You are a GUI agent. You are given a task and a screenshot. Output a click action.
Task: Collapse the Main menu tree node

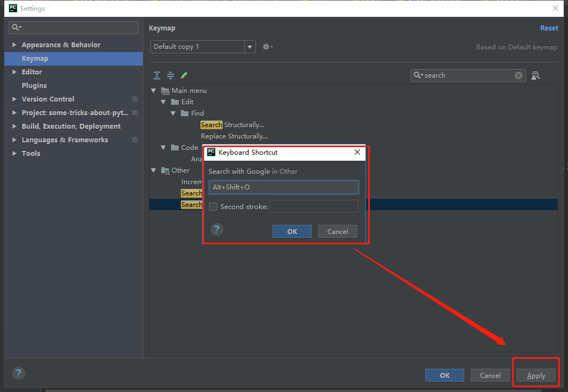154,90
